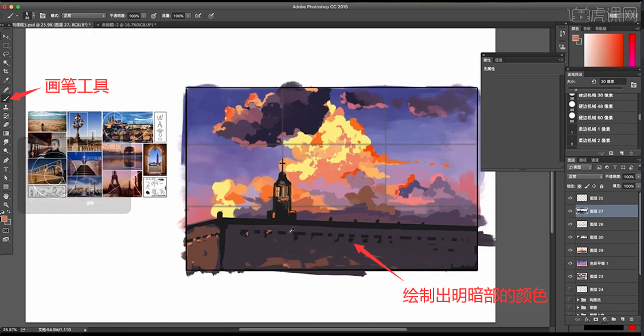Choose the 硬边机械 48 像素 brush preset
The width and height of the screenshot is (644, 336).
click(602, 106)
